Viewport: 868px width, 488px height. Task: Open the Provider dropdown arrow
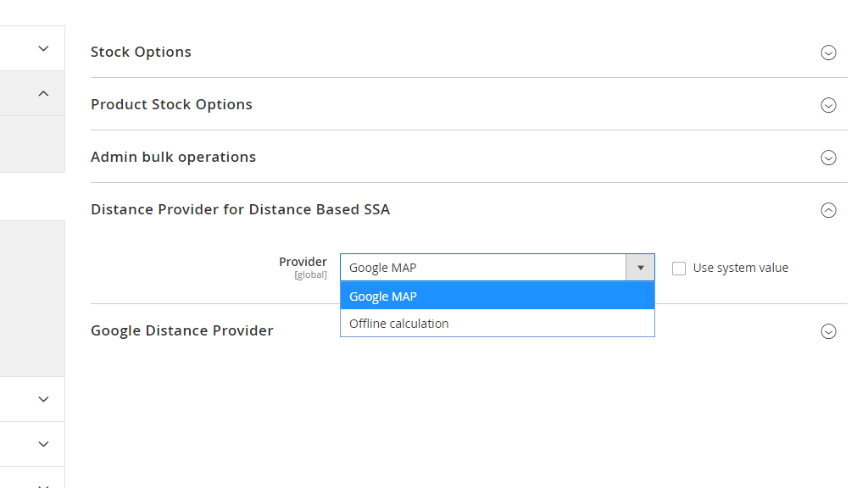640,268
